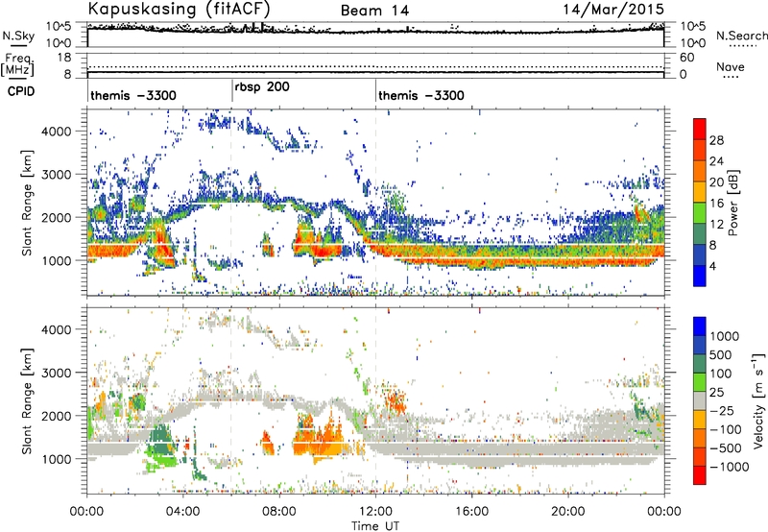Click 'Slant Range [km]' label of velocity panel
This screenshot has height=532, width=768.
tap(27, 400)
